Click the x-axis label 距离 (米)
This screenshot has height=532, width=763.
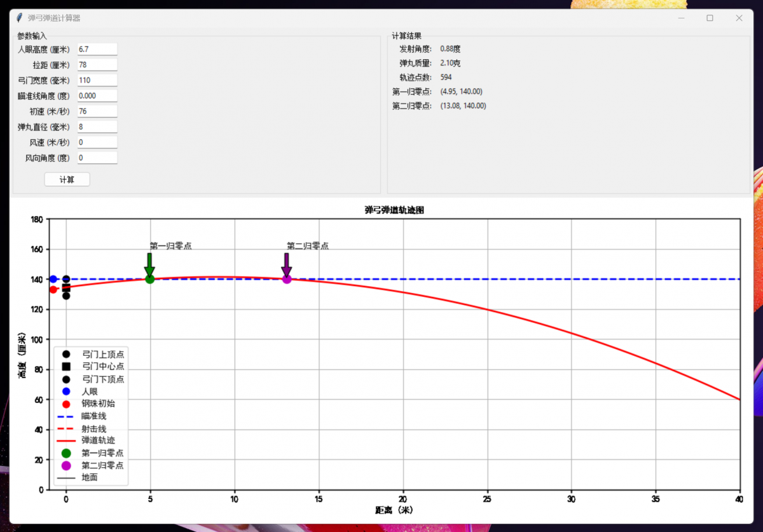point(394,510)
